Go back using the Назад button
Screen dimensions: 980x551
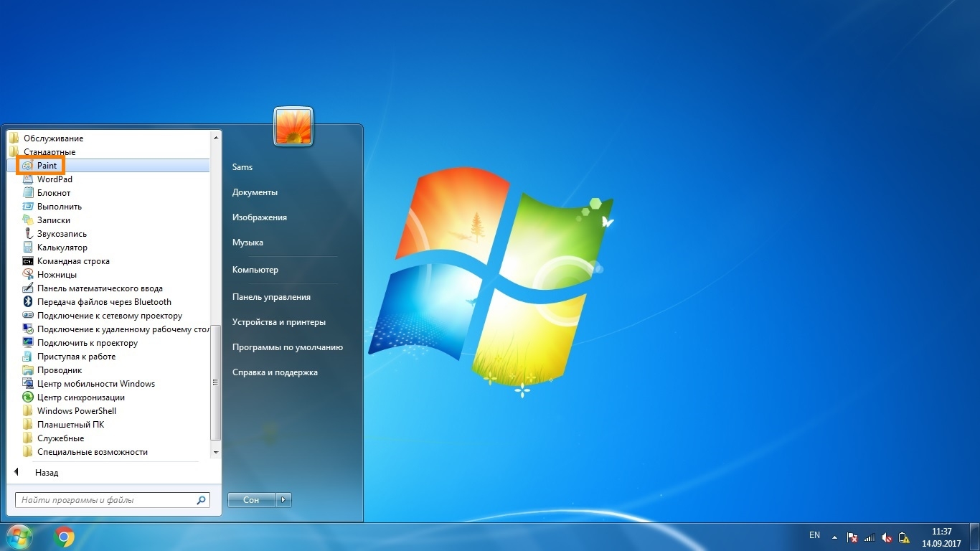46,473
